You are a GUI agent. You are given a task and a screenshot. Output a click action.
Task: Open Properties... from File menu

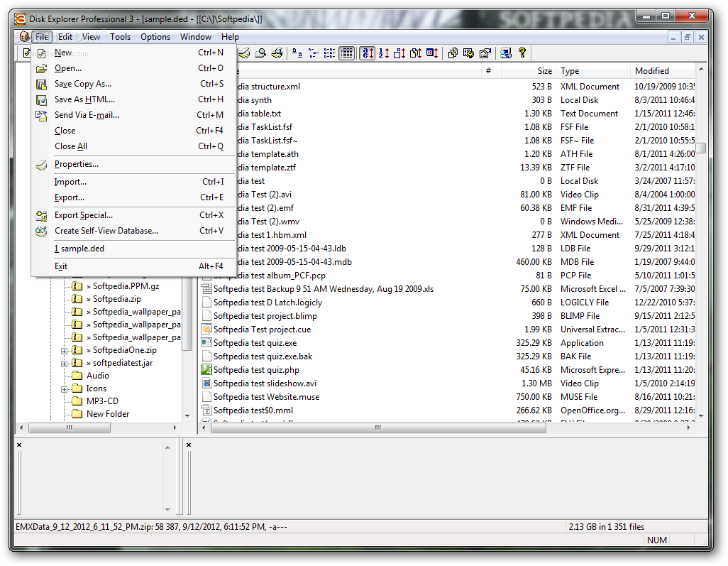pyautogui.click(x=133, y=165)
